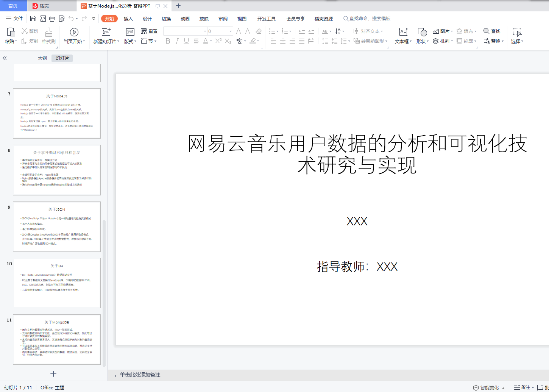Select slide 9 thumbnail 关于JSON
The image size is (549, 392).
57,226
